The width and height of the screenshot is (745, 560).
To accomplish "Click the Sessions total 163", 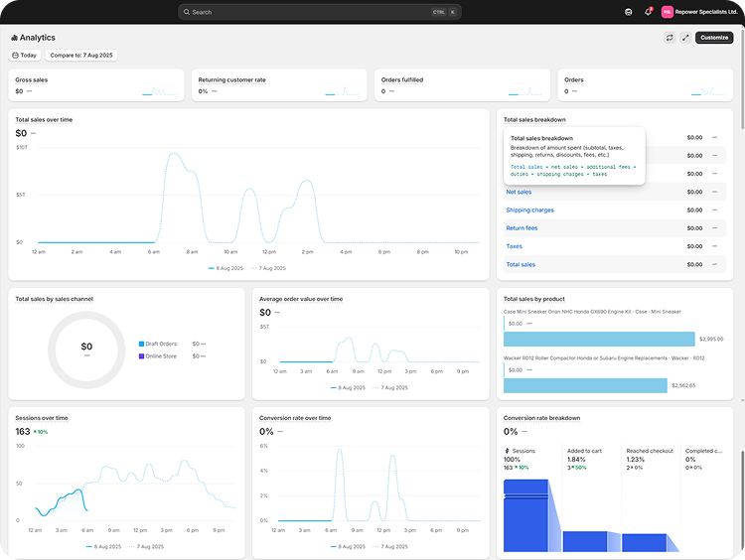I will point(22,431).
